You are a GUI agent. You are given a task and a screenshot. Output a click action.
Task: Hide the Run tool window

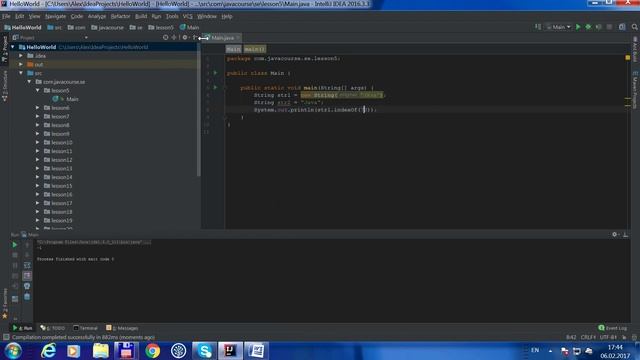coord(625,235)
